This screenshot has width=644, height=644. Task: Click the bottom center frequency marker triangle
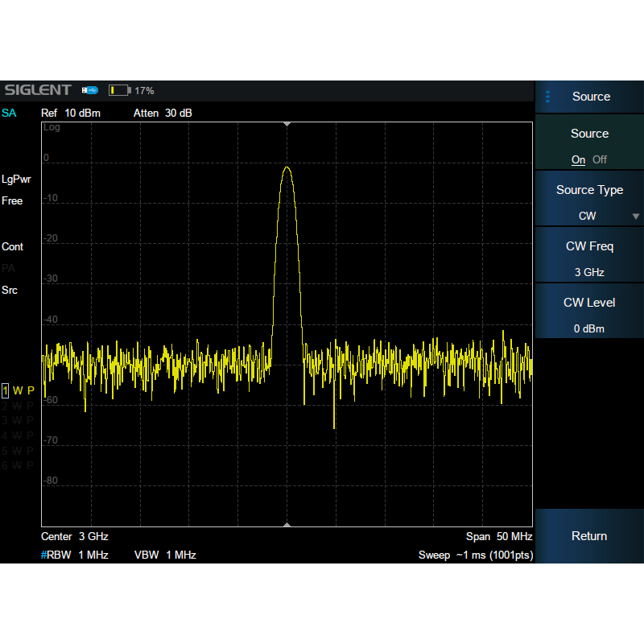coord(287,524)
